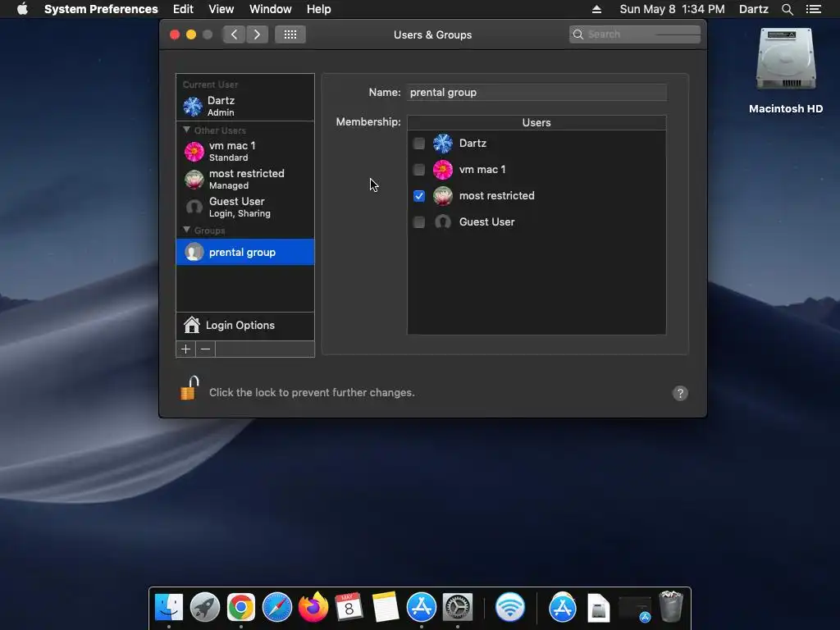This screenshot has height=630, width=840.
Task: Open the document file icon in Dock
Action: (598, 608)
